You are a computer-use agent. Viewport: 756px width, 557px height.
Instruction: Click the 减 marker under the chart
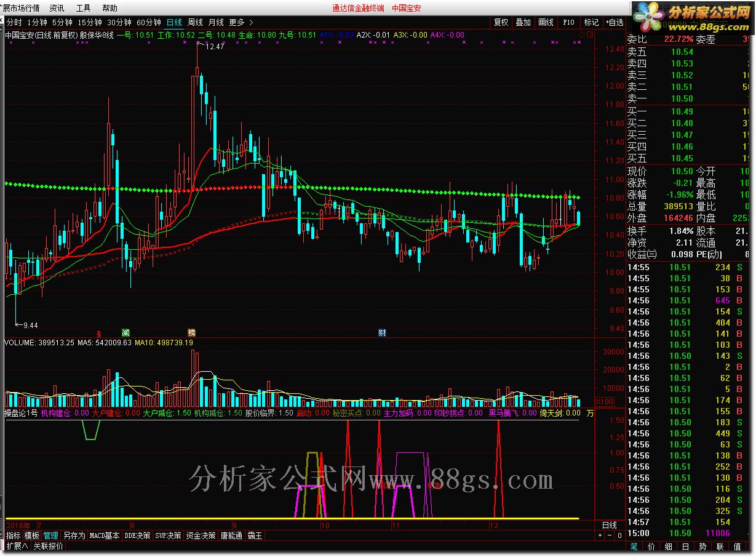pyautogui.click(x=125, y=332)
